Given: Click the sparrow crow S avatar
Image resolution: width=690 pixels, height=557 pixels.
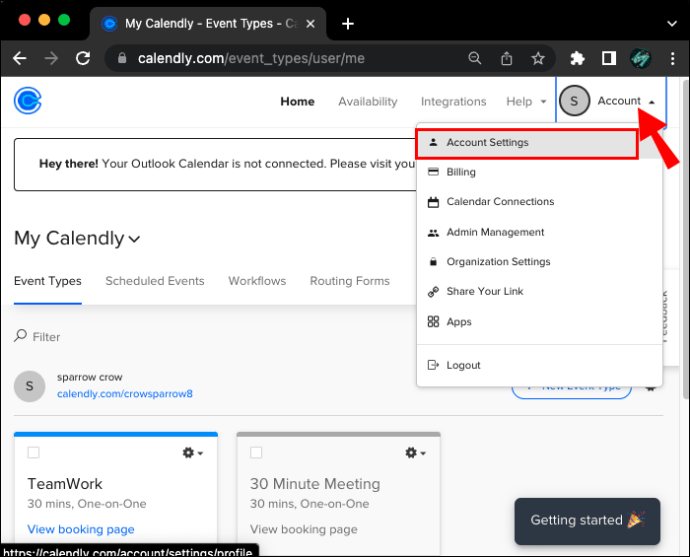Looking at the screenshot, I should tap(29, 386).
